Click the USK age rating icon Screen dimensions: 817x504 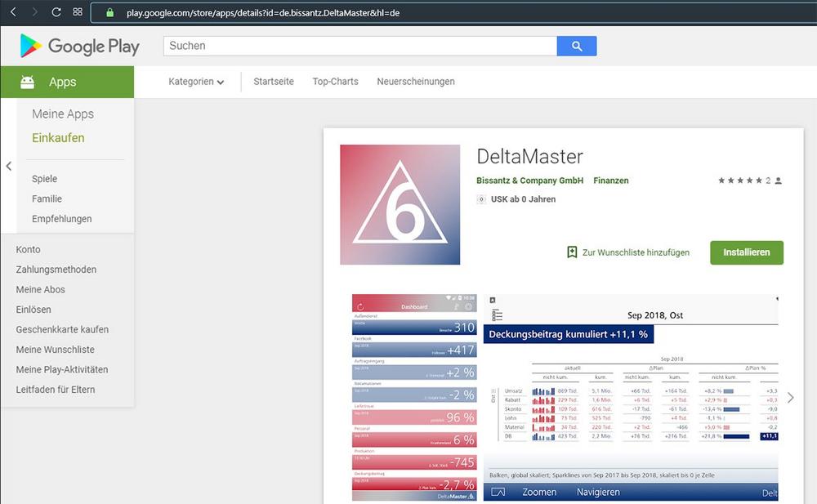pyautogui.click(x=481, y=199)
